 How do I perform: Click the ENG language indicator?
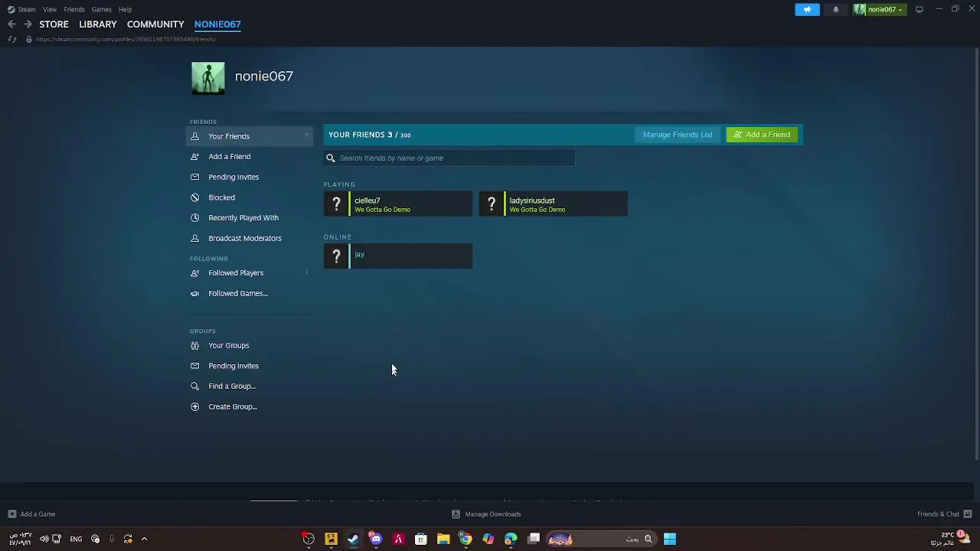point(76,540)
